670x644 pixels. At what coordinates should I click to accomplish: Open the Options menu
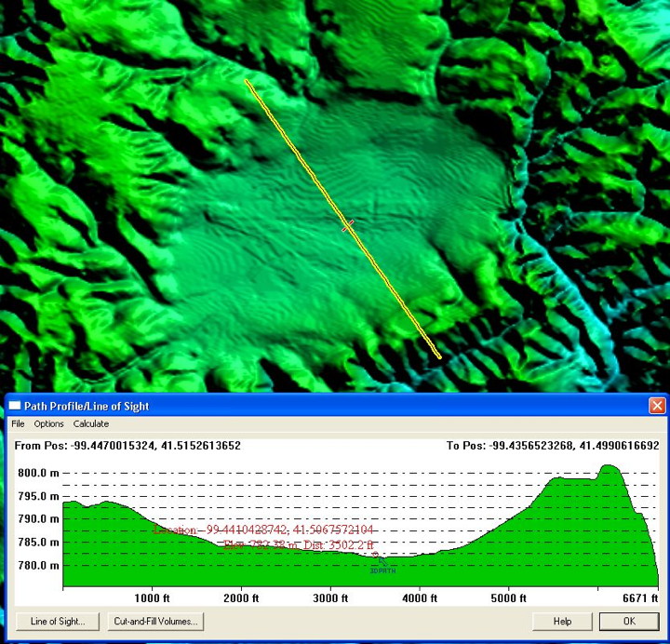48,423
